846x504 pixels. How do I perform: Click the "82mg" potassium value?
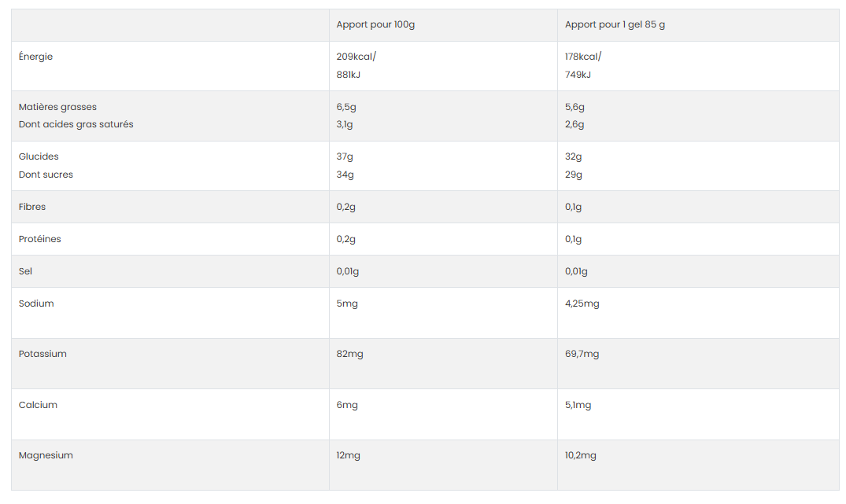(349, 354)
